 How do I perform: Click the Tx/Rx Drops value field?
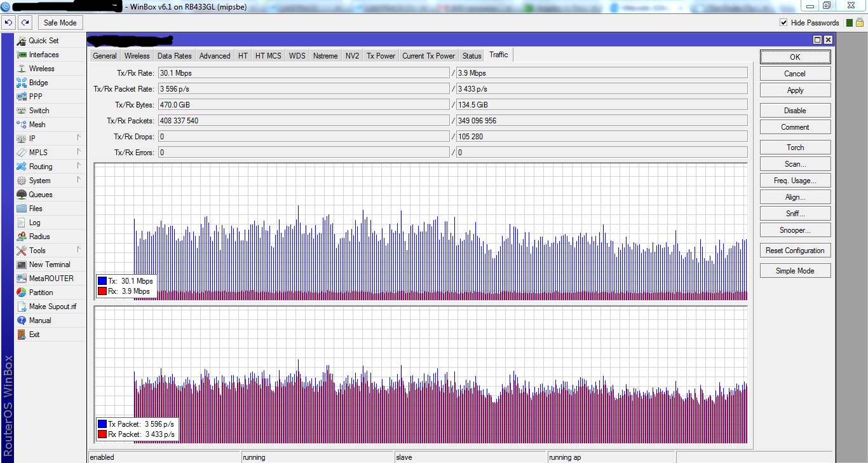pyautogui.click(x=303, y=136)
